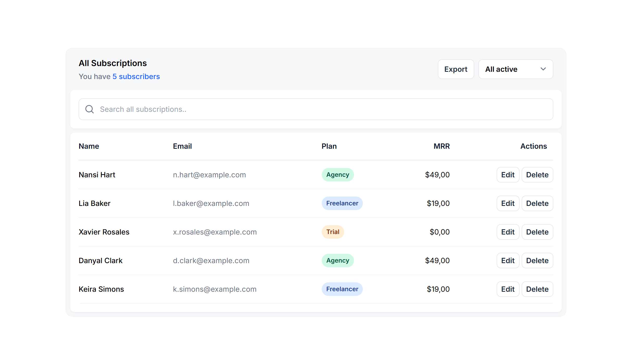The width and height of the screenshot is (632, 364).
Task: Click the search magnifier icon
Action: point(90,109)
